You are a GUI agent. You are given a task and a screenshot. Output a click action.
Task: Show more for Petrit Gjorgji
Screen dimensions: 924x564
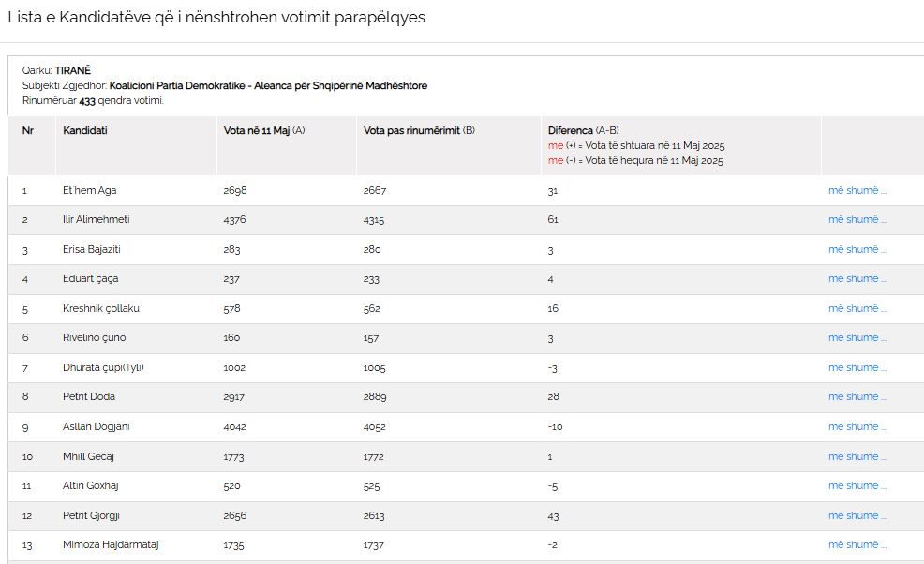(x=857, y=515)
